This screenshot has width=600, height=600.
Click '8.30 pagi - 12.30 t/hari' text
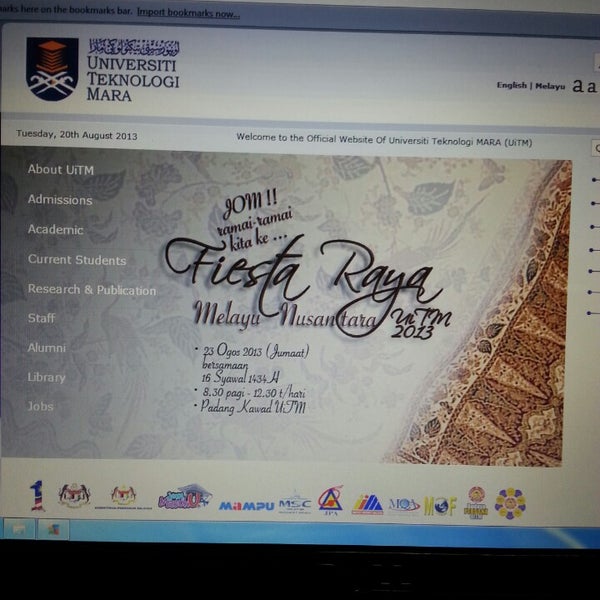[254, 393]
